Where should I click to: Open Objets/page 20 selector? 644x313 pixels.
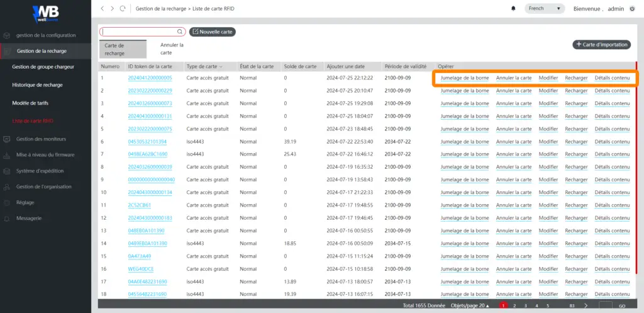point(470,305)
